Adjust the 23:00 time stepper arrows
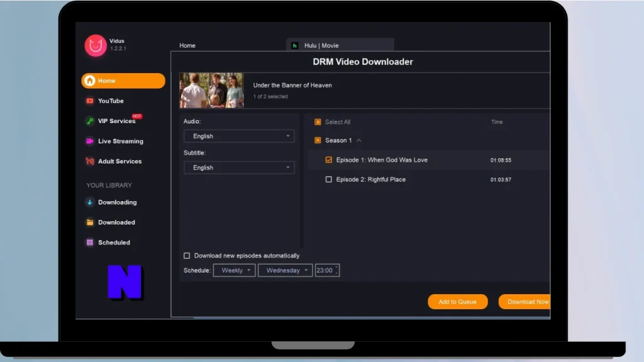644x362 pixels. coord(336,270)
